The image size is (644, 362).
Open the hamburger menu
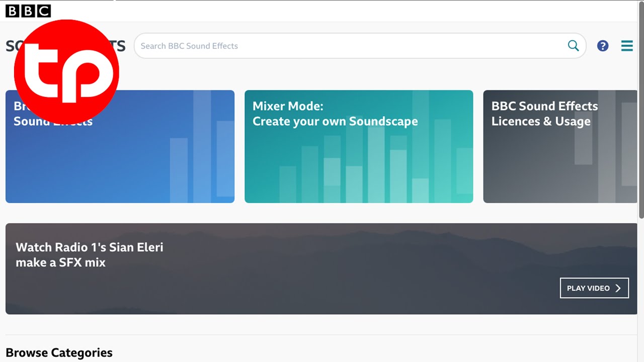click(627, 46)
